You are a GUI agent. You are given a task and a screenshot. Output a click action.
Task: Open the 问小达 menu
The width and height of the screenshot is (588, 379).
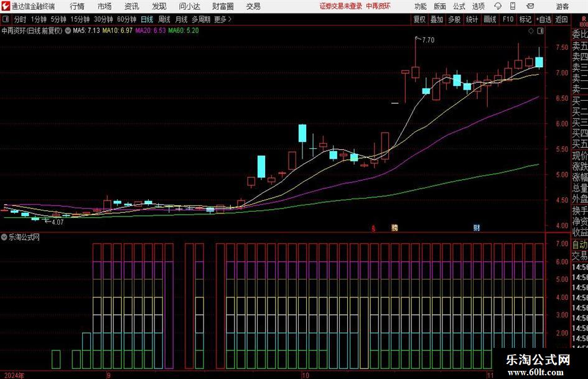coord(189,6)
